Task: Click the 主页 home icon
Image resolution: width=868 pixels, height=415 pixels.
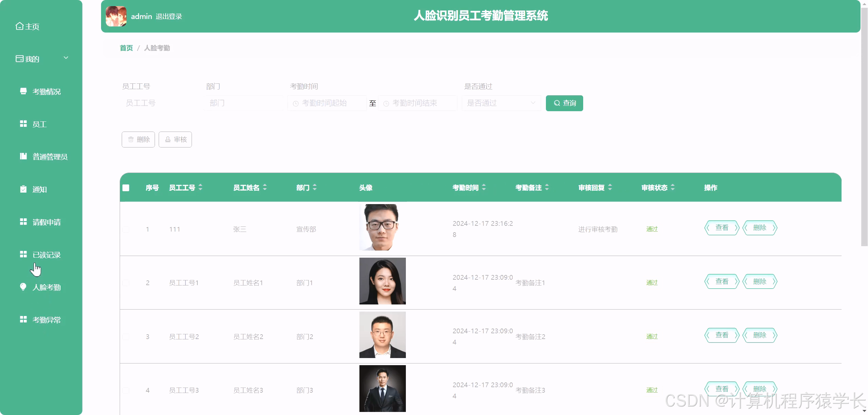Action: 19,25
